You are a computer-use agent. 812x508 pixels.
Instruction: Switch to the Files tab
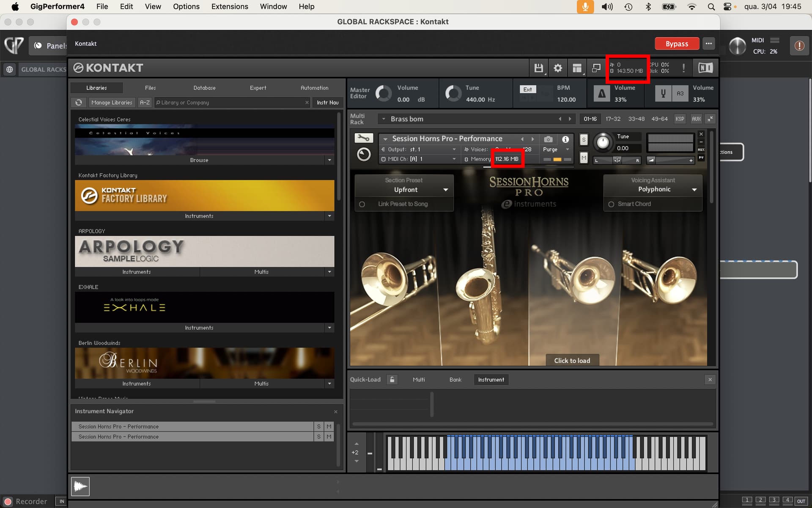[150, 88]
